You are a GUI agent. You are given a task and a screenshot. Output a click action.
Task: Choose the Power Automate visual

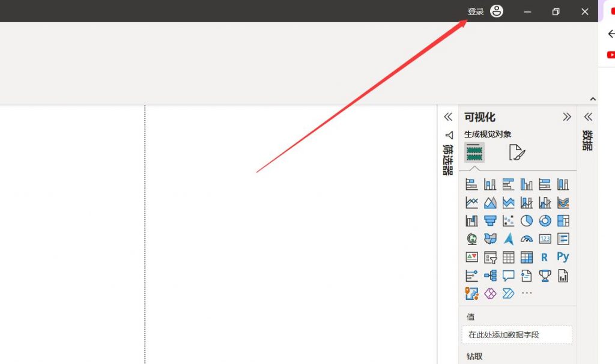point(508,293)
